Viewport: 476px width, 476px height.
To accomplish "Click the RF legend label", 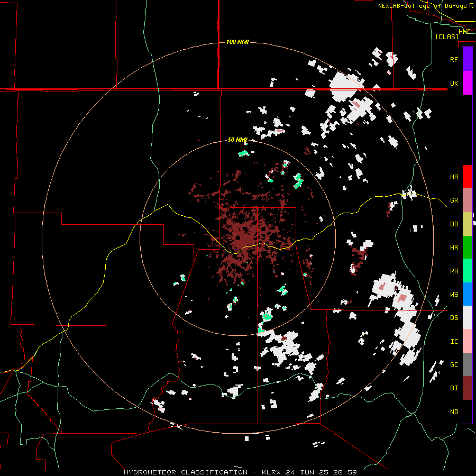I will tap(454, 59).
